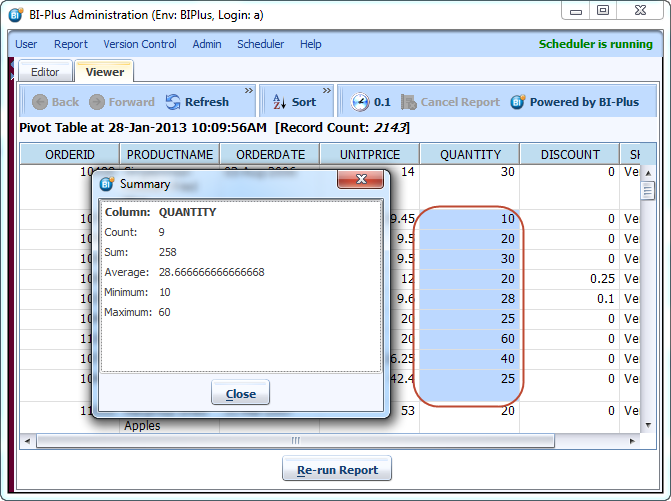Click the QUANTITY column header
671x501 pixels.
coord(469,154)
